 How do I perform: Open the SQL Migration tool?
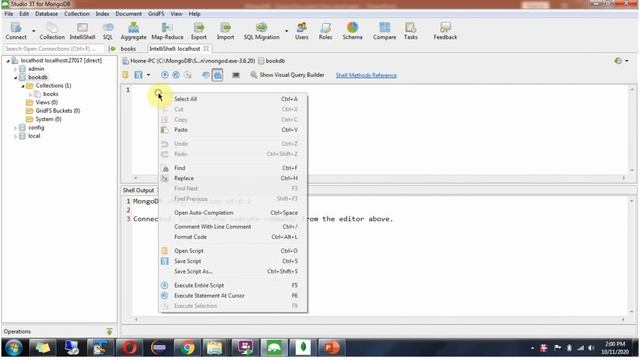point(262,31)
